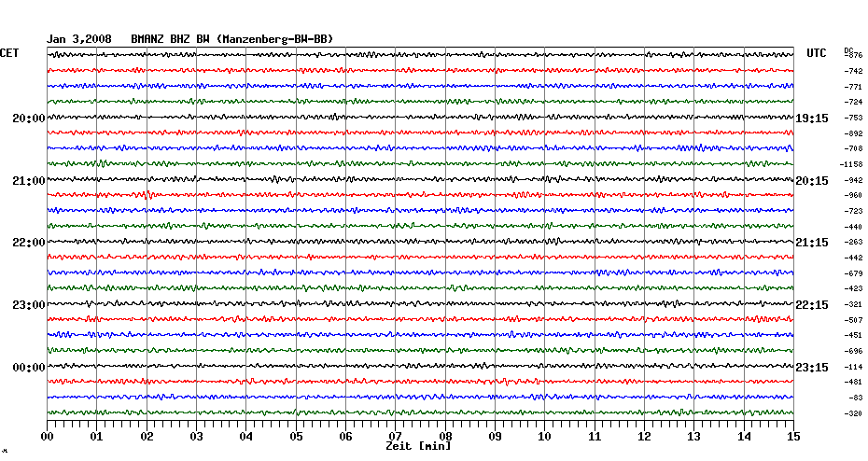Click the 23:15 UTC time label

(x=812, y=368)
